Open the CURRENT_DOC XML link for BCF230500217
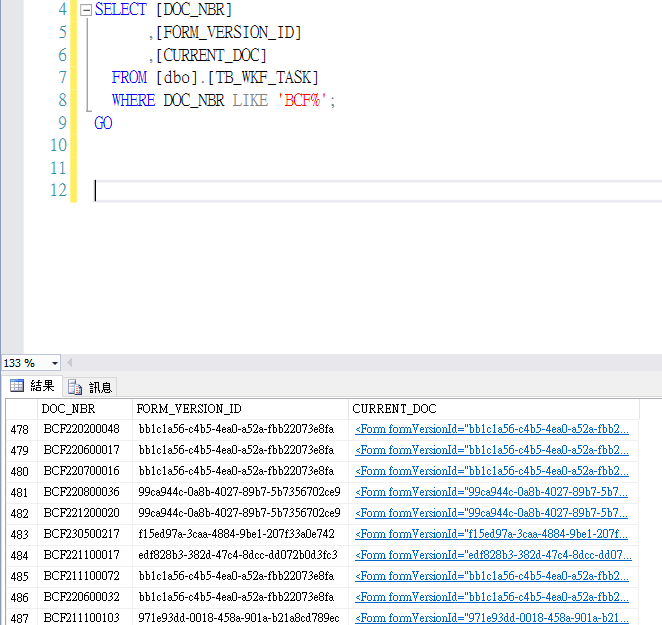This screenshot has width=662, height=625. point(491,534)
